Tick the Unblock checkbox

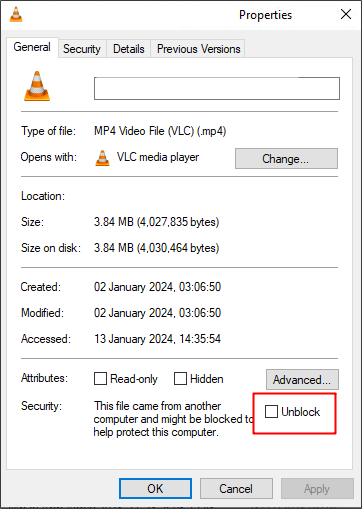[x=271, y=411]
